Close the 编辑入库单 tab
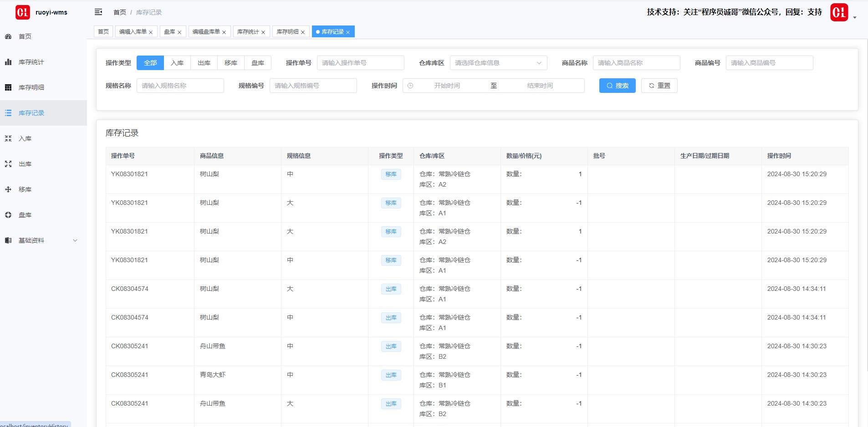Screen dimensions: 868x427 pyautogui.click(x=151, y=32)
